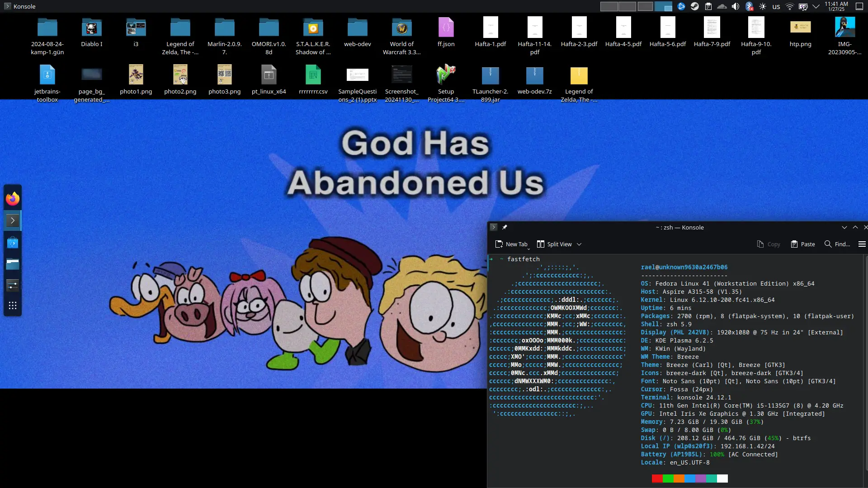Screen dimensions: 868x488
Task: Select Diablo I folder on desktop
Action: [x=92, y=33]
